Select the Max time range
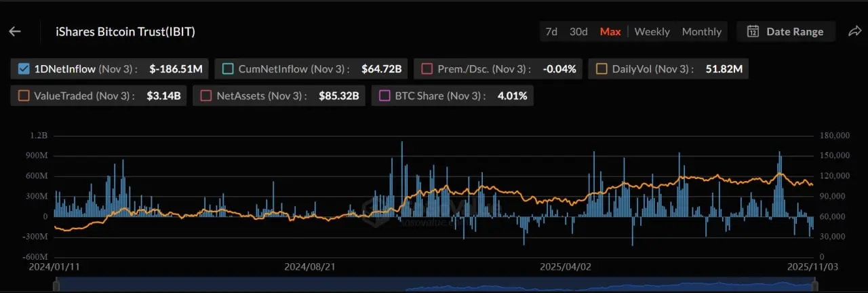 click(610, 31)
